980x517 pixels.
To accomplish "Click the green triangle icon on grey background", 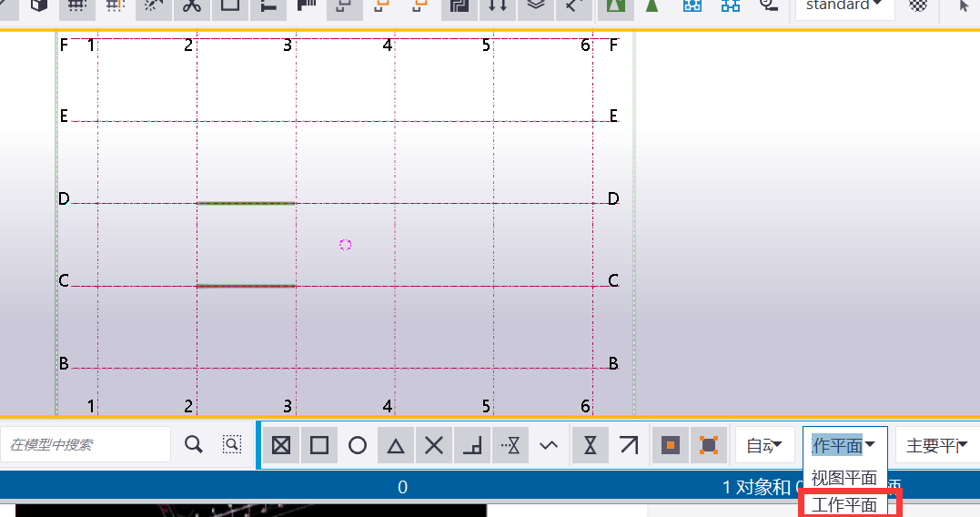I will [x=616, y=6].
